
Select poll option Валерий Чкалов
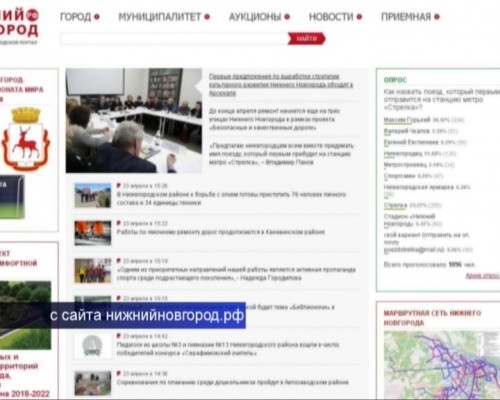(x=407, y=131)
